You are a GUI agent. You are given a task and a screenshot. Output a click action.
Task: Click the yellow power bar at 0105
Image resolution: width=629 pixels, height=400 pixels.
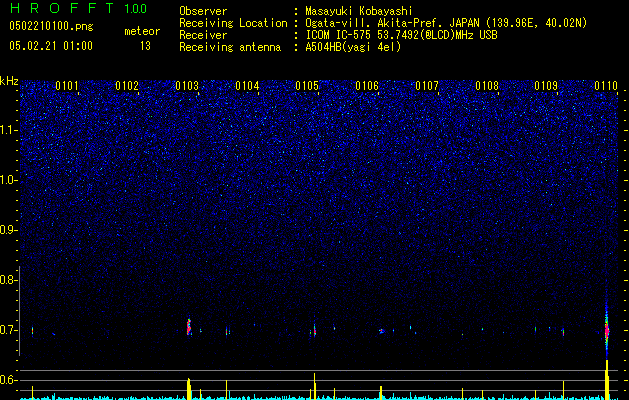315,386
